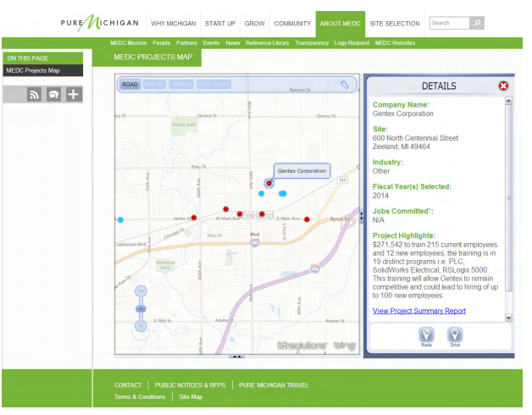
Task: Expand the bottom panel arrow under map
Action: (x=237, y=357)
